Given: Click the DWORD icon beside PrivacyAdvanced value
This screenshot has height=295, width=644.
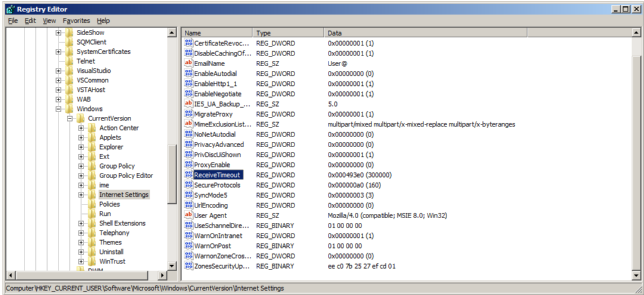Looking at the screenshot, I should (x=188, y=144).
